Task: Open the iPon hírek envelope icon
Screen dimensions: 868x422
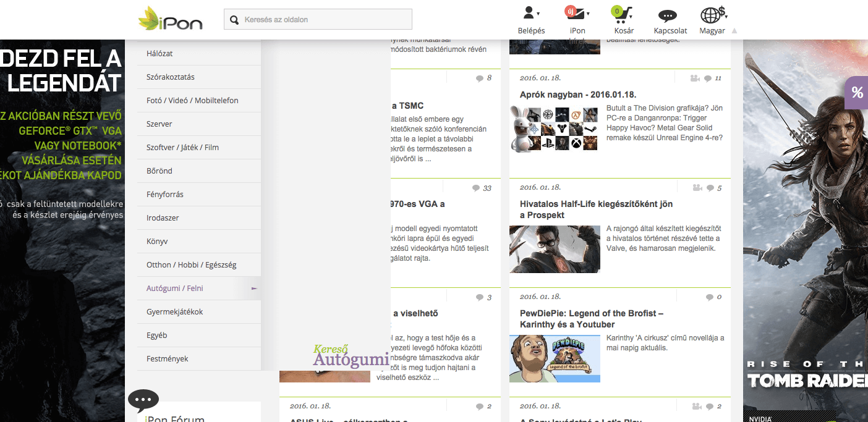Action: coord(577,13)
